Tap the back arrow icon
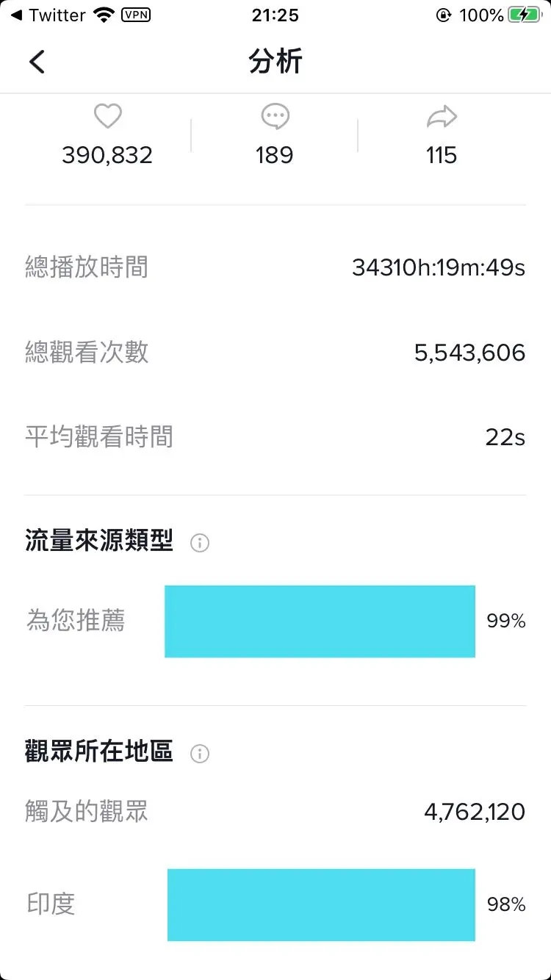 tap(37, 62)
